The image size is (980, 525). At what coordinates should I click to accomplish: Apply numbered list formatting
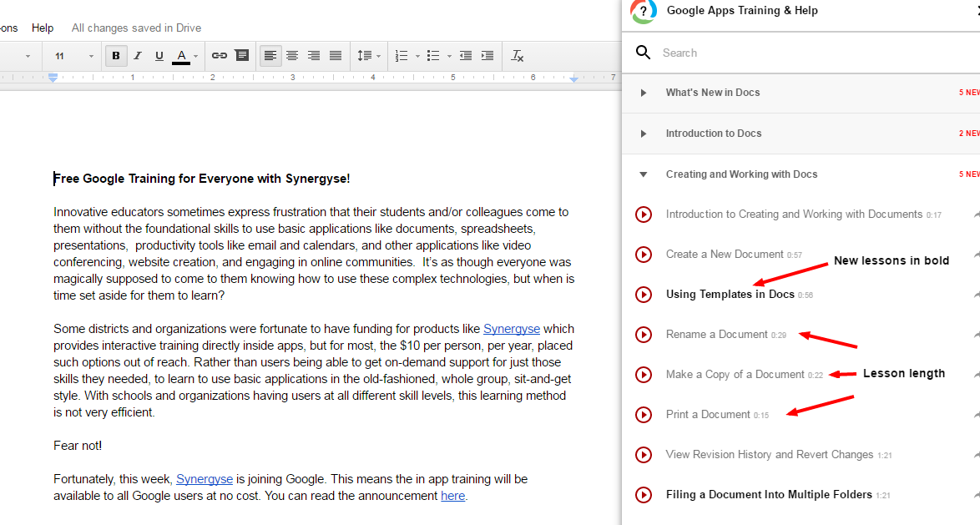pyautogui.click(x=402, y=56)
